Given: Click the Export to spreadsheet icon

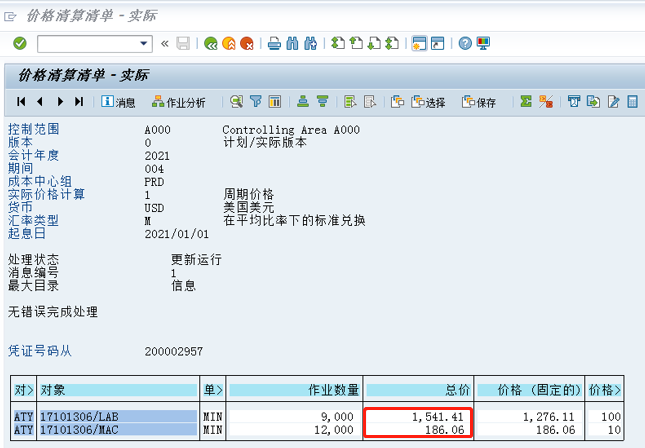Looking at the screenshot, I should [593, 102].
